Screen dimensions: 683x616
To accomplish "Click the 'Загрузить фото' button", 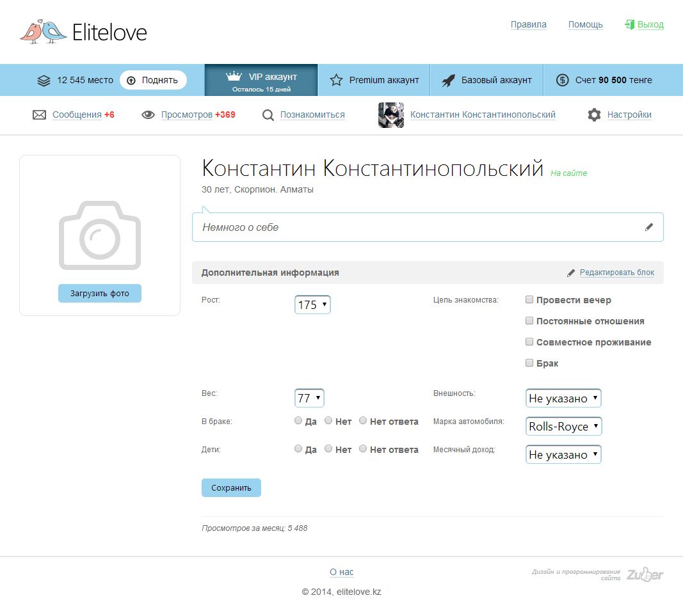I will coord(100,294).
